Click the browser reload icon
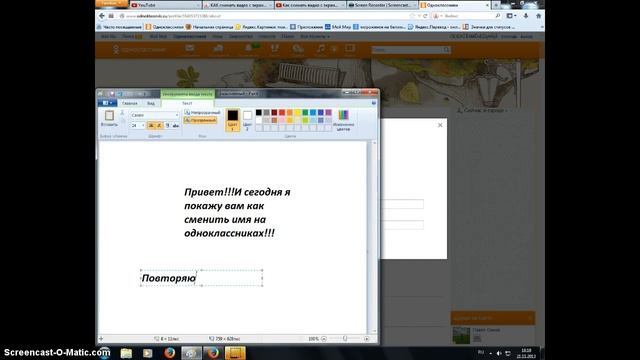 pos(425,16)
